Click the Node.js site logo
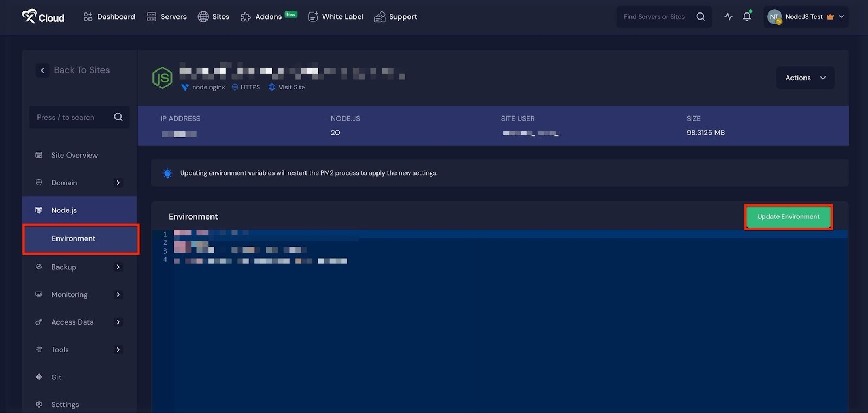The height and width of the screenshot is (413, 868). coord(162,78)
